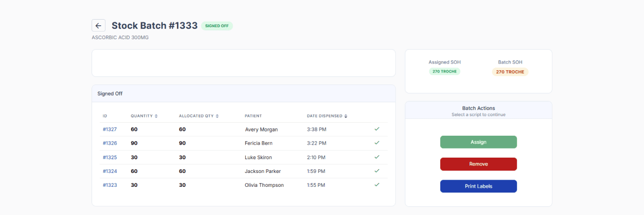Click quantity 90 in Fericia Bern row

tap(135, 143)
